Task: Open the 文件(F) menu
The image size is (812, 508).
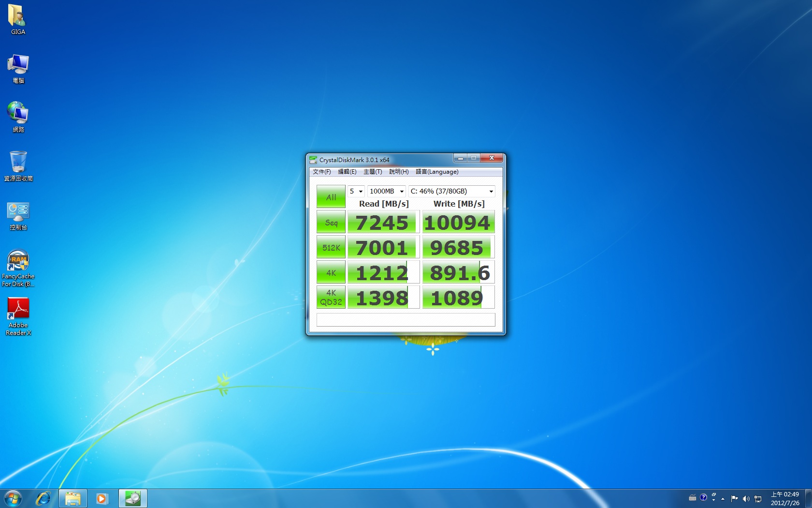Action: pos(321,172)
